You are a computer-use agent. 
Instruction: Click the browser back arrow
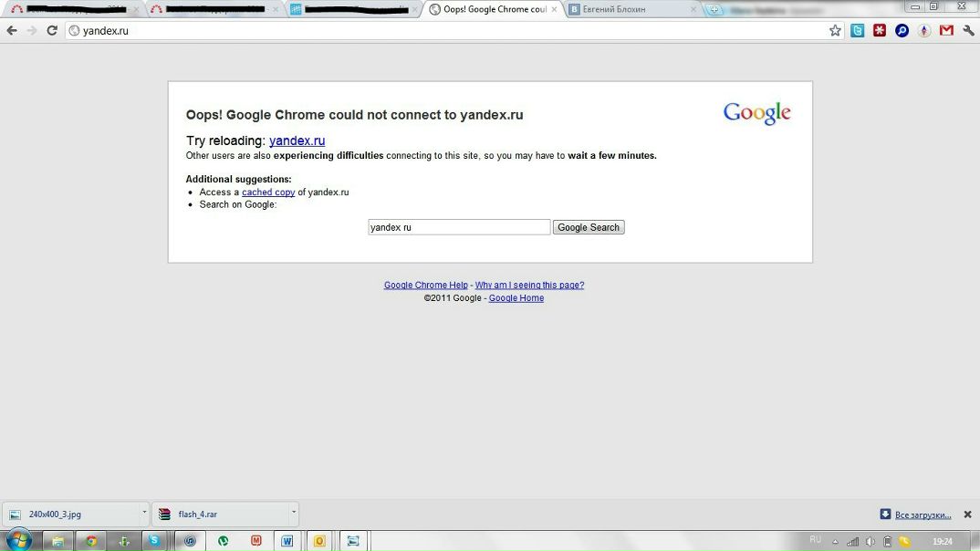click(12, 30)
